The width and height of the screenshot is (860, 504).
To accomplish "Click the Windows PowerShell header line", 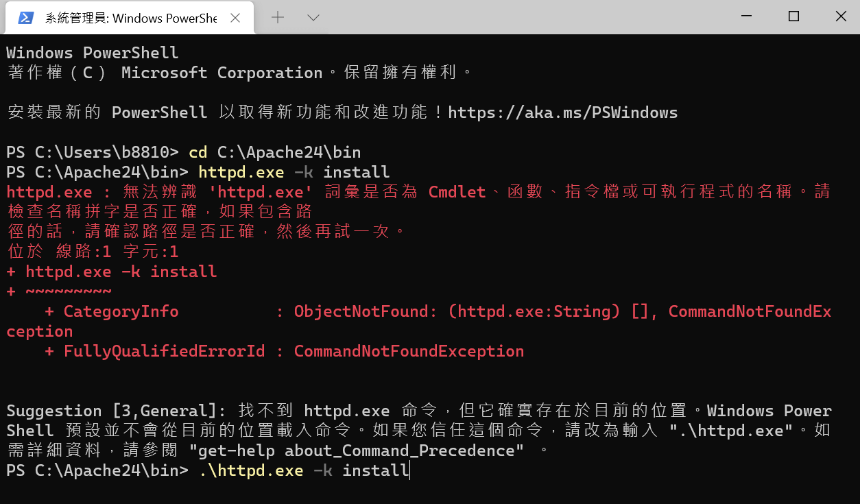I will 93,53.
